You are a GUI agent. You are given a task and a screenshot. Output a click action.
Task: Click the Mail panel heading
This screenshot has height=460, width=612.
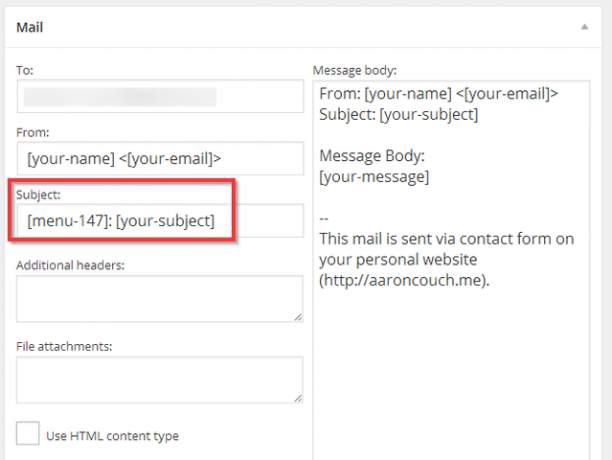[x=30, y=27]
